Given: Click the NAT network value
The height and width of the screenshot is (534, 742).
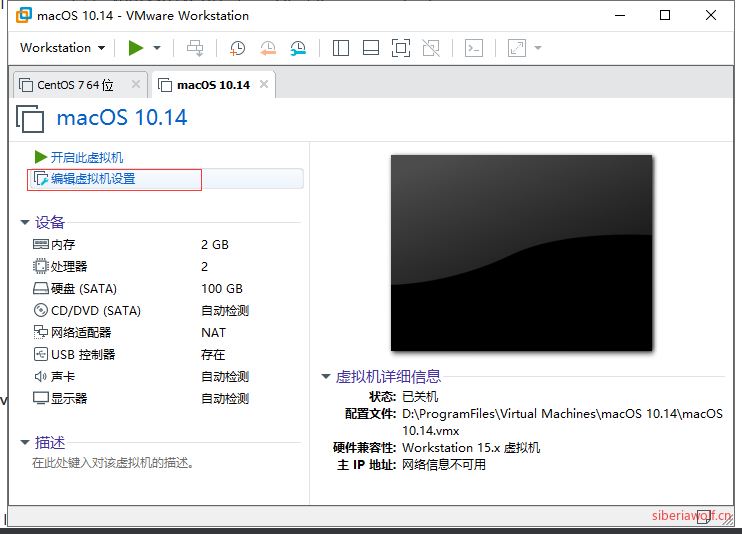Looking at the screenshot, I should (213, 333).
